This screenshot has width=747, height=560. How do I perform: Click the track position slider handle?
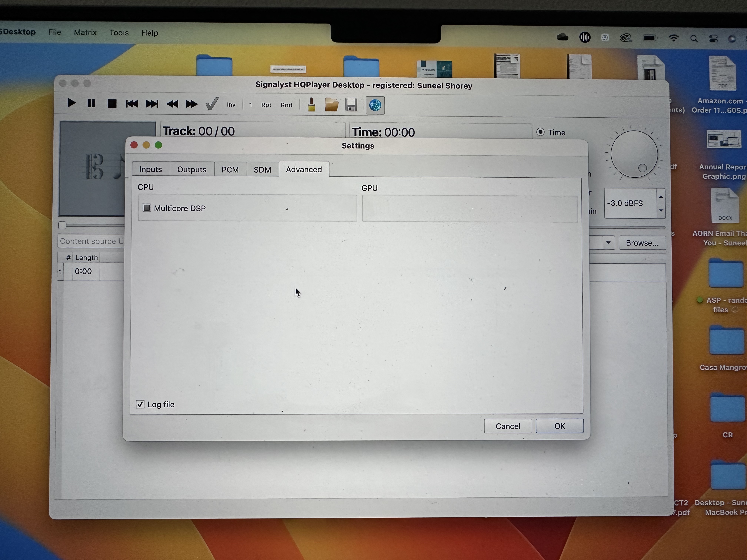[62, 225]
